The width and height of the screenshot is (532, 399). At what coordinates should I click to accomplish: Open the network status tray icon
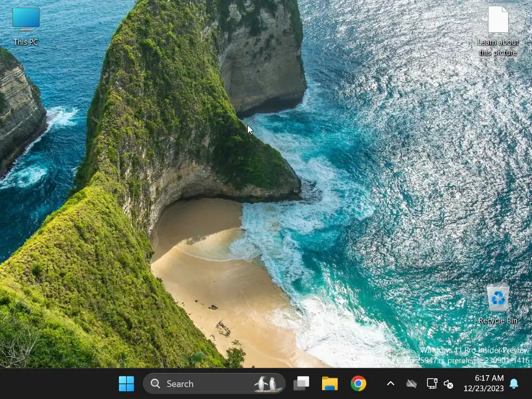click(432, 384)
